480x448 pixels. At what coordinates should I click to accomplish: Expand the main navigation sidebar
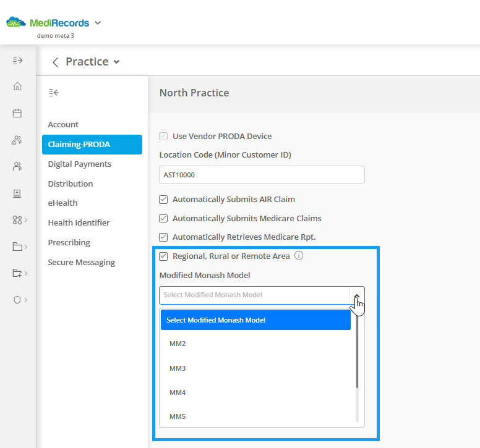point(17,61)
